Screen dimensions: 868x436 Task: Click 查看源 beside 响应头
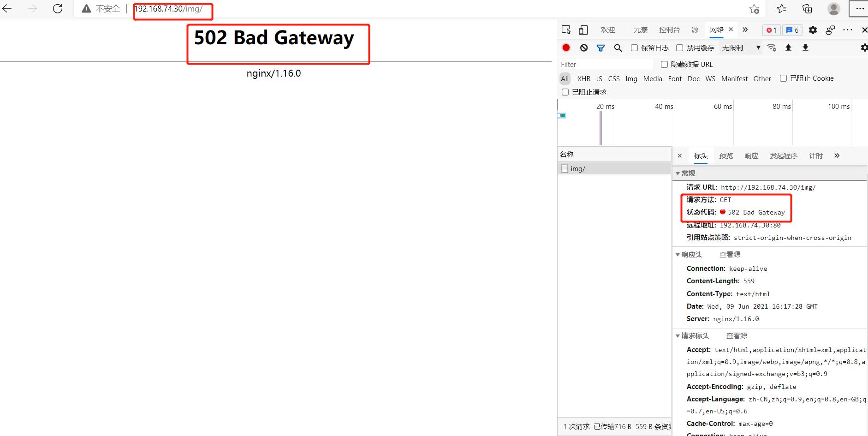click(x=730, y=255)
